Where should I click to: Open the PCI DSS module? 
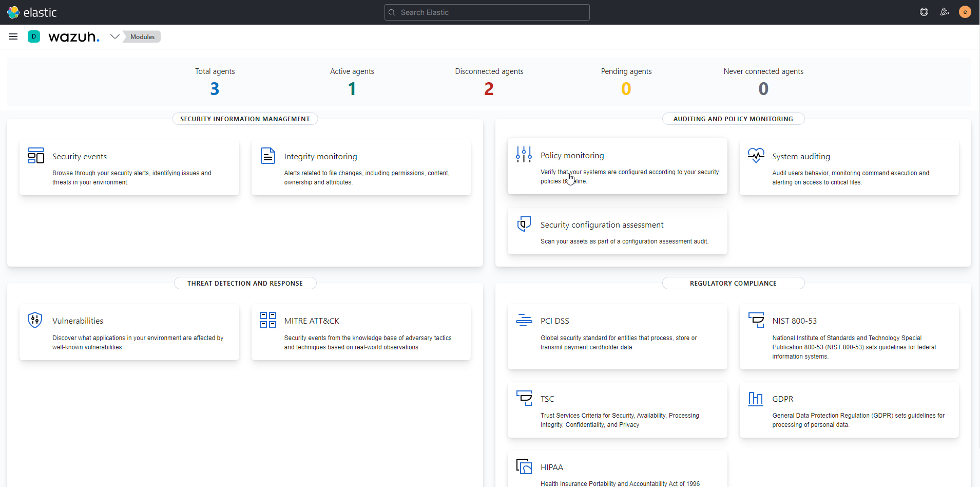554,321
